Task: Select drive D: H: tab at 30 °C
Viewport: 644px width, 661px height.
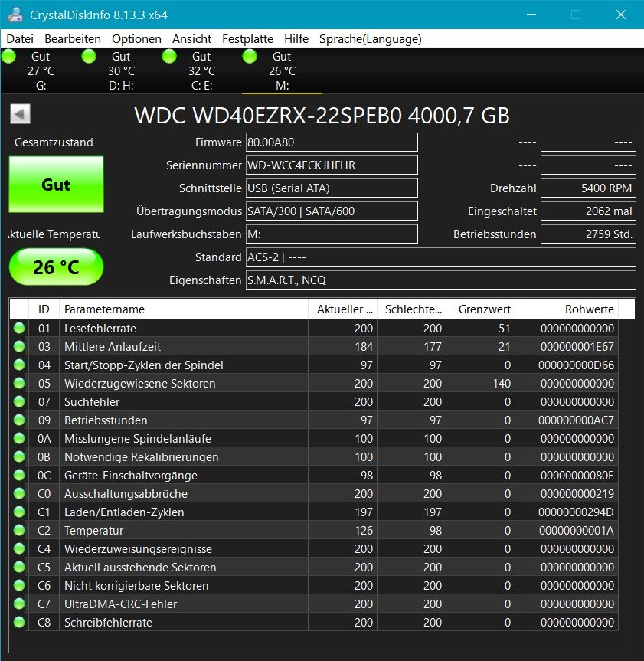Action: coord(121,70)
